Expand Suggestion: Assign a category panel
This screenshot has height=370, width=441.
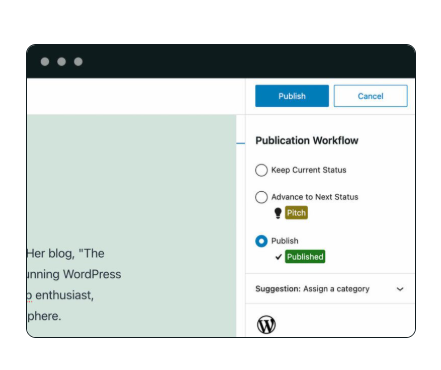coord(330,289)
